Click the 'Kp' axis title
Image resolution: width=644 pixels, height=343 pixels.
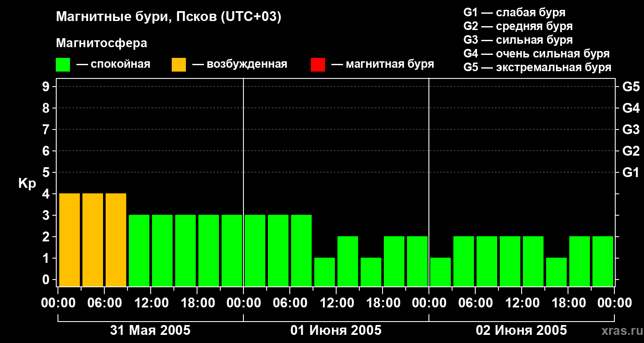(x=27, y=184)
